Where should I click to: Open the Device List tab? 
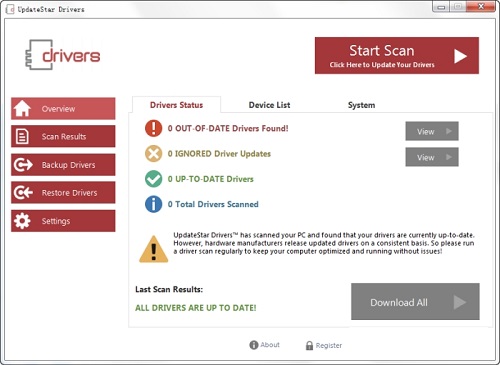click(x=269, y=105)
